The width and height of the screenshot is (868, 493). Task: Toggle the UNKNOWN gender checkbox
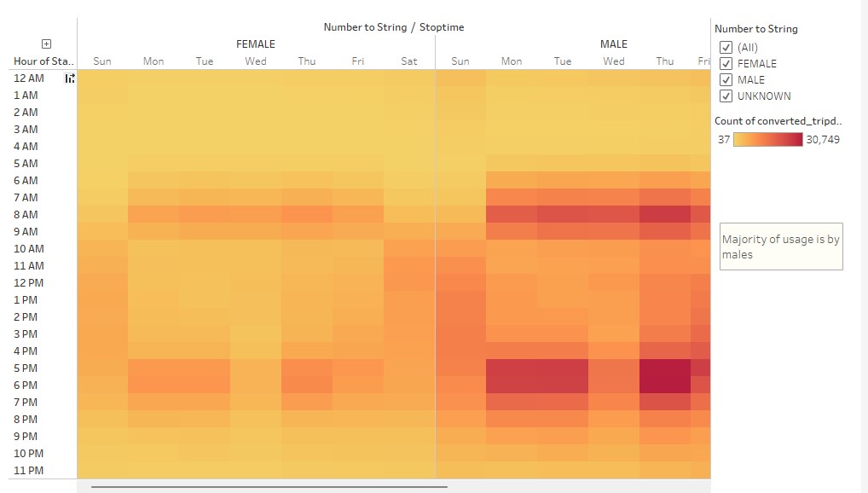(726, 96)
